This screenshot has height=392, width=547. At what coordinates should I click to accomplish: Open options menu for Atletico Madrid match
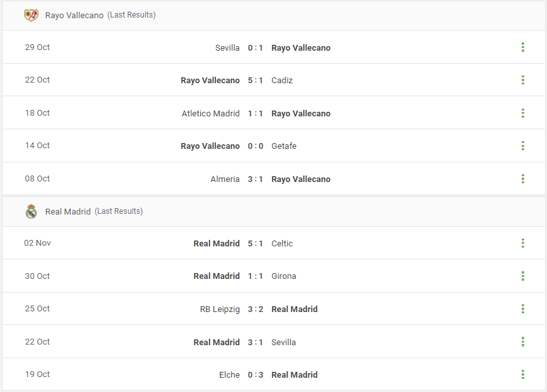click(x=522, y=113)
